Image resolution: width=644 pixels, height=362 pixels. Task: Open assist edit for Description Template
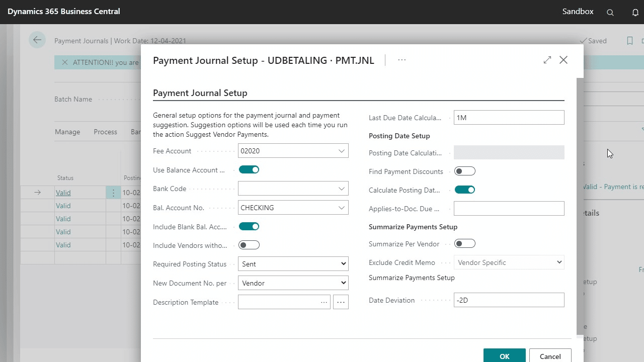(x=341, y=302)
